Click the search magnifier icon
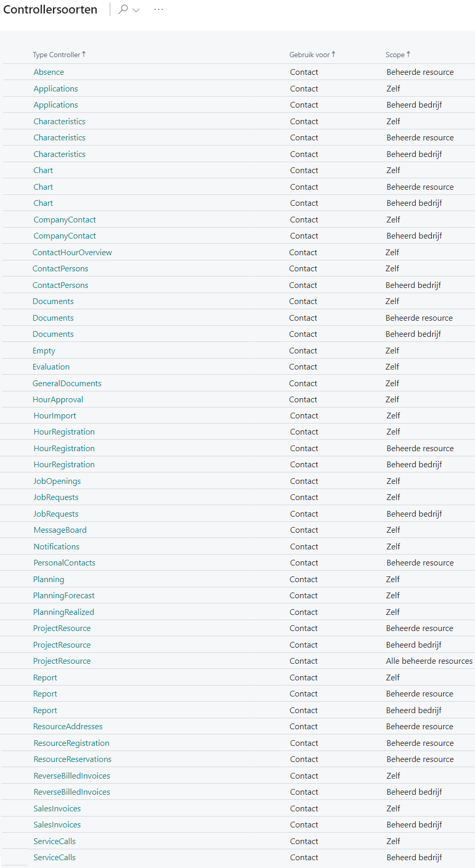Viewport: 475px width, 868px height. [123, 9]
